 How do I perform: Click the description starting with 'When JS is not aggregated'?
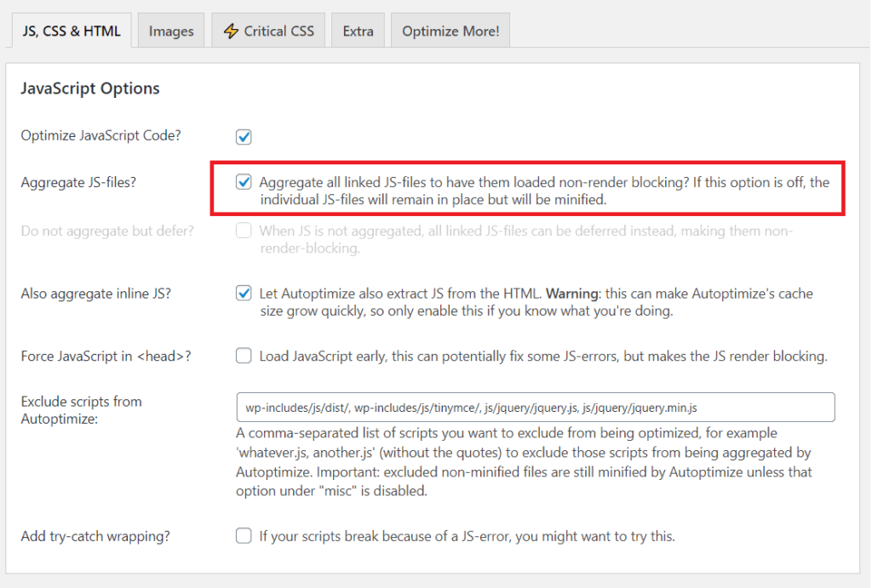[x=526, y=239]
